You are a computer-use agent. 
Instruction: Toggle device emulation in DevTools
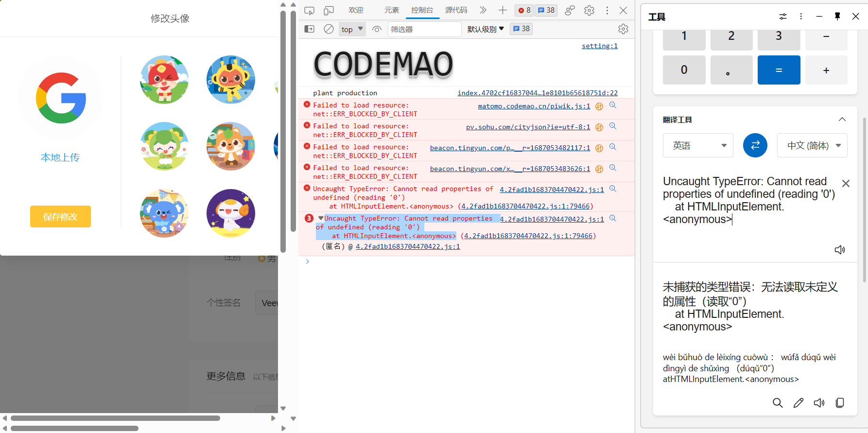tap(329, 10)
